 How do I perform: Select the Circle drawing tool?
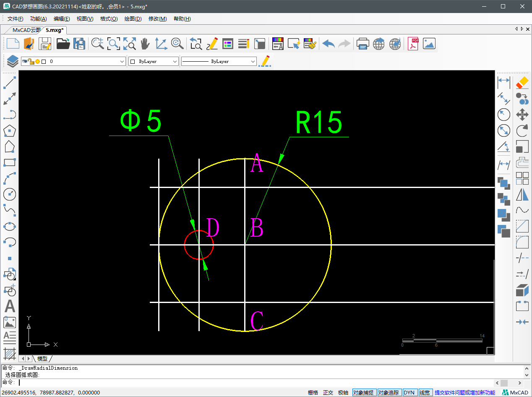pyautogui.click(x=10, y=194)
